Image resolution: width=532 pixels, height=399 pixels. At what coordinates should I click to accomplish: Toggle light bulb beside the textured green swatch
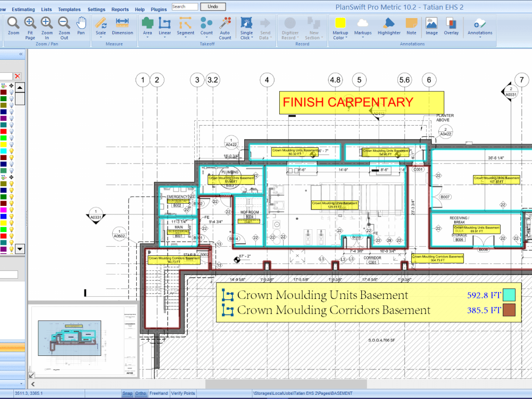(12, 171)
